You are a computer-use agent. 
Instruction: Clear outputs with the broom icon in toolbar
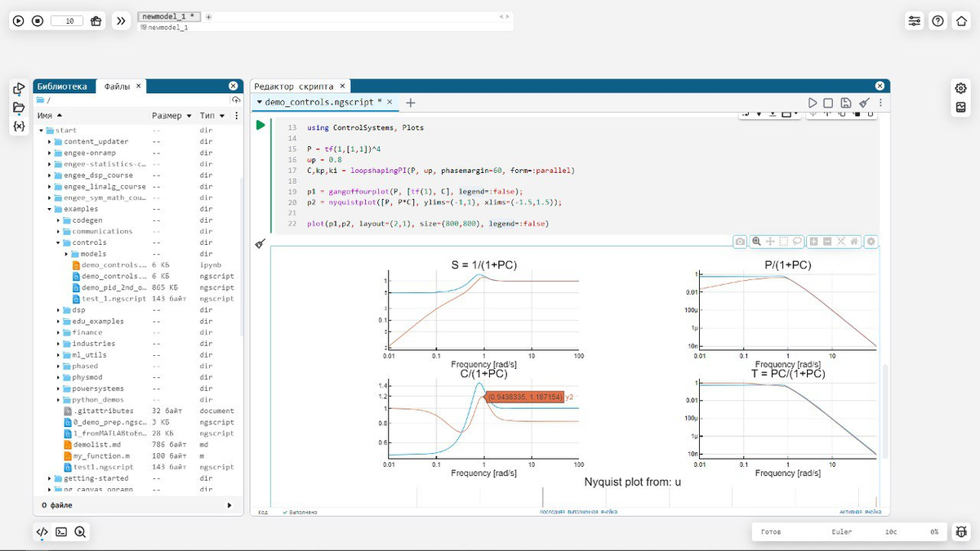pos(863,103)
